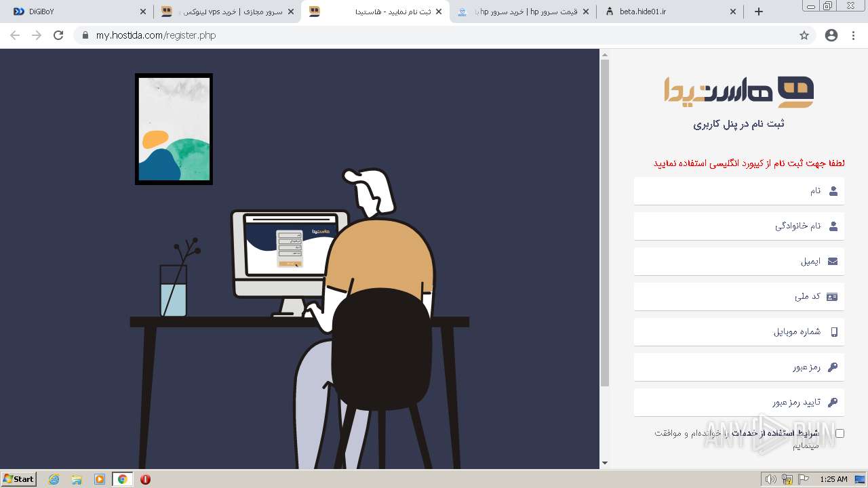Screen dimensions: 868x488
Task: Click the نام خانوادگی field
Action: tap(739, 226)
